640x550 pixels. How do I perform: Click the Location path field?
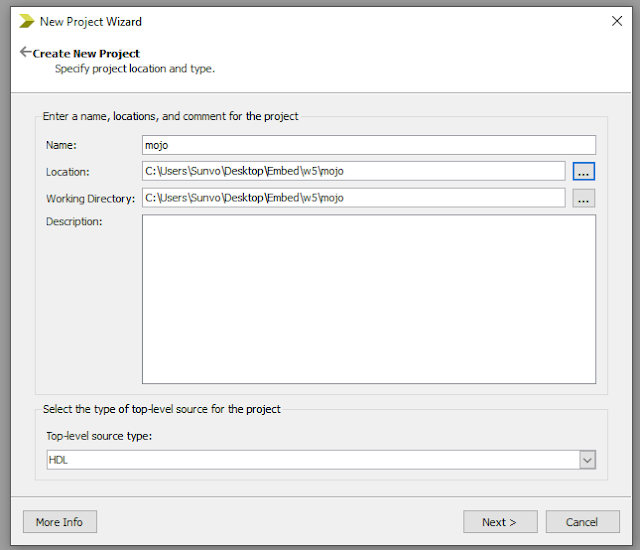(353, 171)
